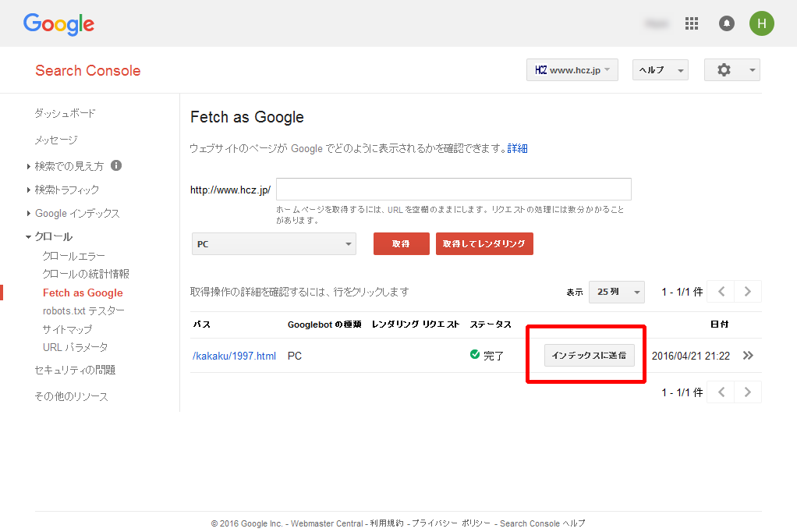Screen dimensions: 797x532
Task: Click the green 完了 status check icon
Action: point(475,354)
